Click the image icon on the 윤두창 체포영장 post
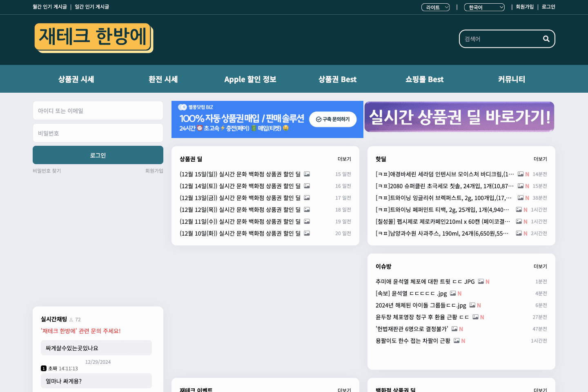Screen dimensions: 588x392 pyautogui.click(x=475, y=317)
